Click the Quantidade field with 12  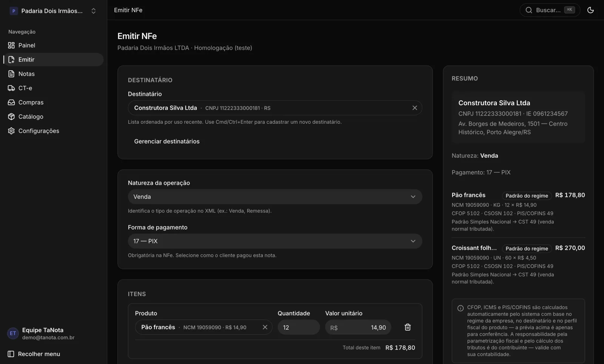pyautogui.click(x=299, y=327)
